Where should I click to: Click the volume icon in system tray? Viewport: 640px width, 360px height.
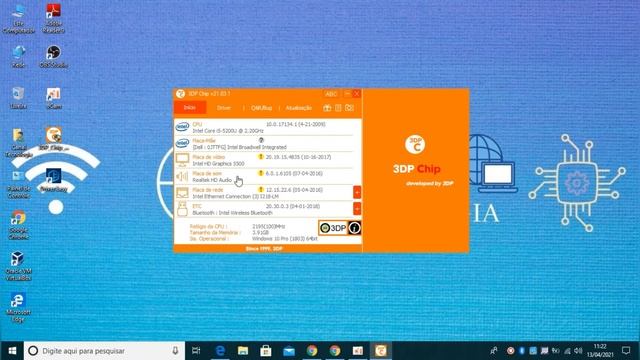578,351
